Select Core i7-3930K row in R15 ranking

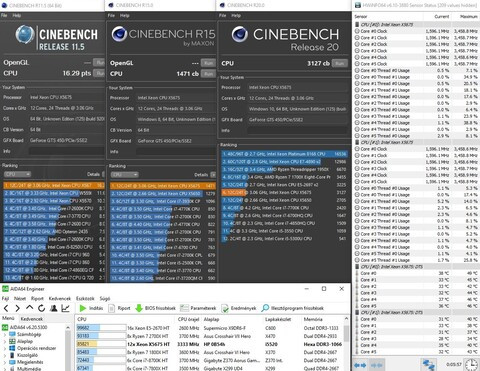pyautogui.click(x=163, y=201)
